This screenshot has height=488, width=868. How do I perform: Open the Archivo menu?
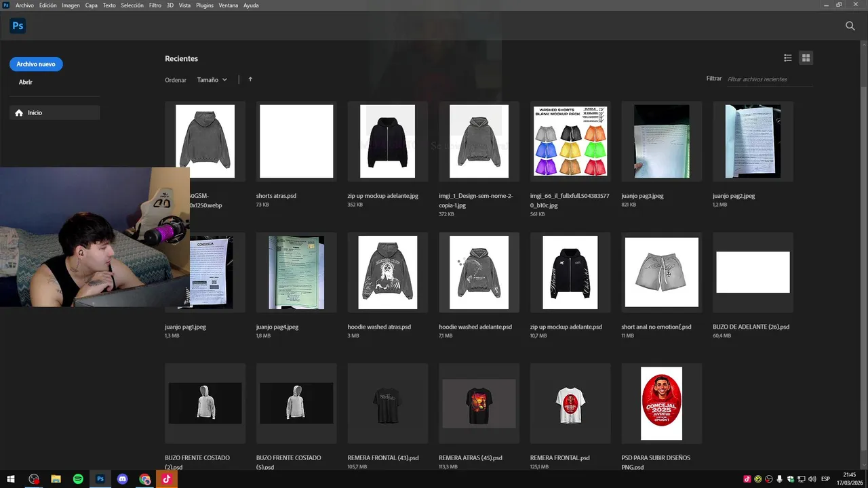tap(24, 5)
